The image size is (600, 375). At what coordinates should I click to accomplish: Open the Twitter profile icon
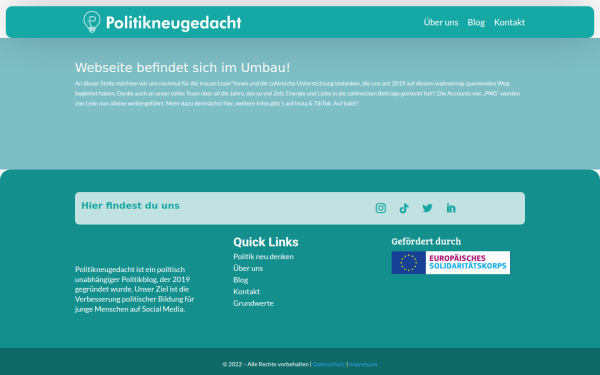tap(427, 208)
